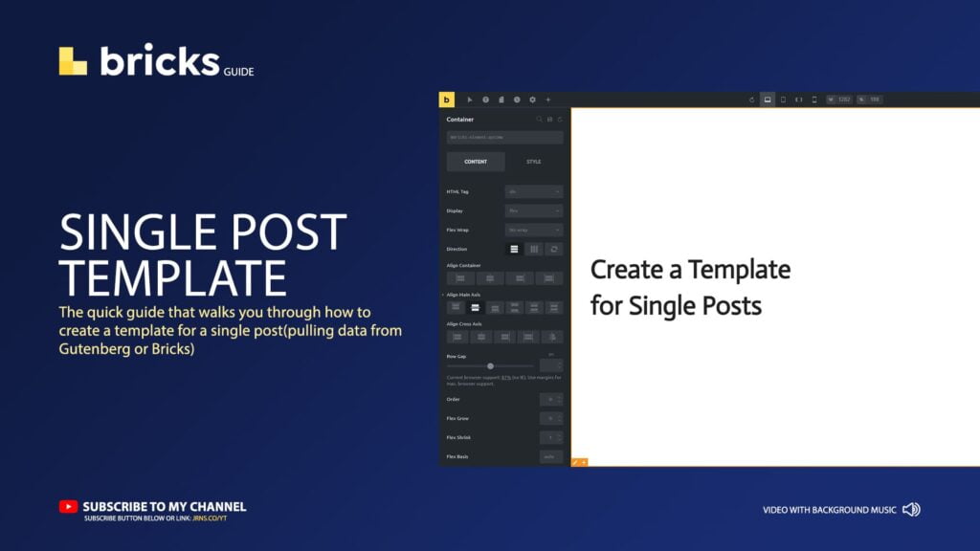Click the 'SINGLE POST TEMPLATE' title text
This screenshot has height=551, width=980.
pyautogui.click(x=203, y=254)
